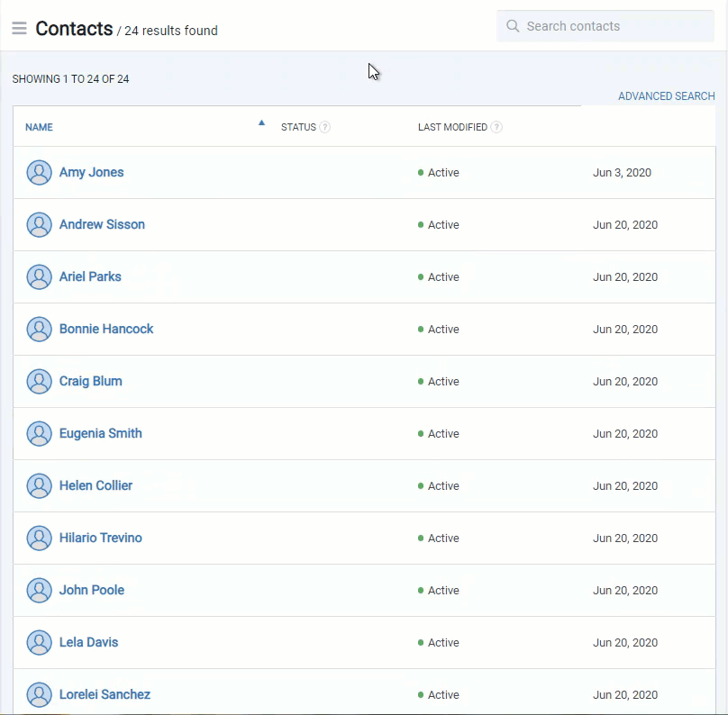
Task: Open the Lorelei Sanchez contact
Action: (105, 694)
